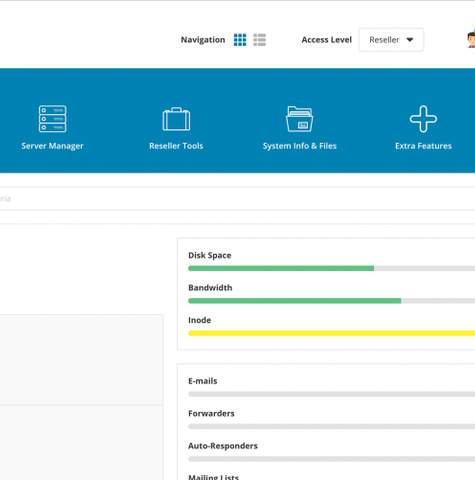Click the Extra Features label
Viewport: 475px width, 480px height.
click(423, 146)
